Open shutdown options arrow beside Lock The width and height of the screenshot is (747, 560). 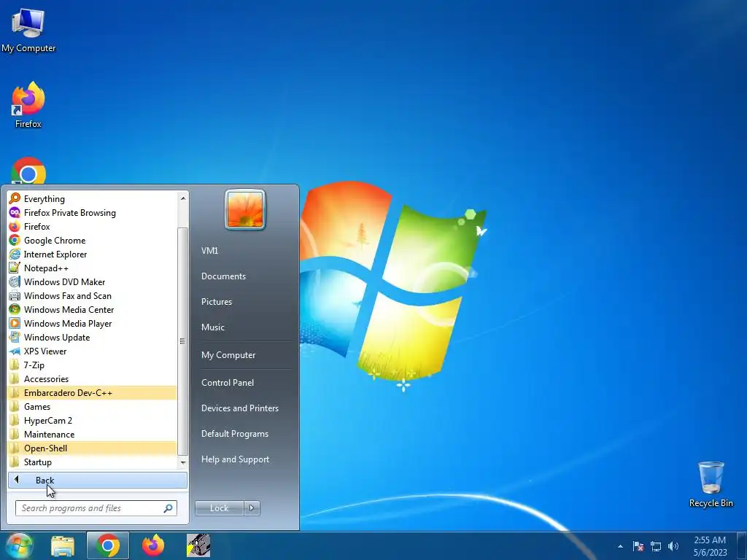click(x=252, y=508)
